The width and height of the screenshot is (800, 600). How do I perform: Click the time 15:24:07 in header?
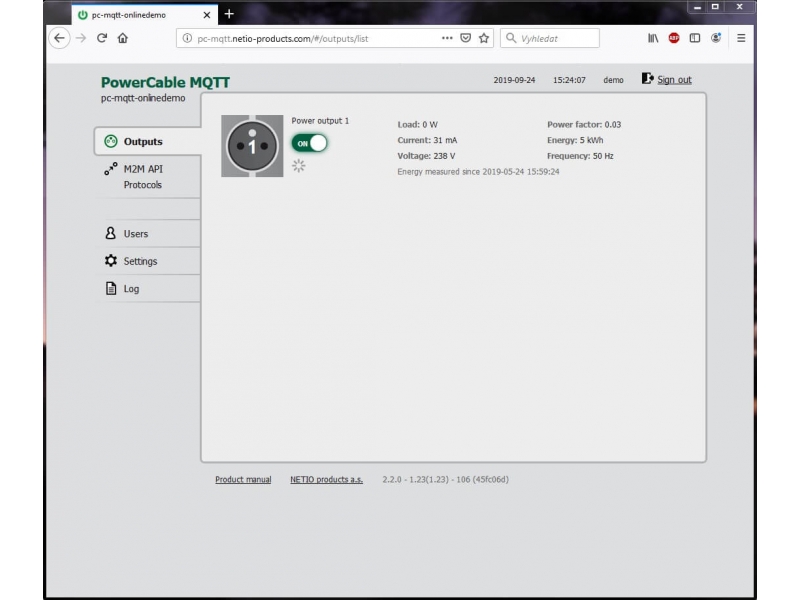pyautogui.click(x=569, y=80)
